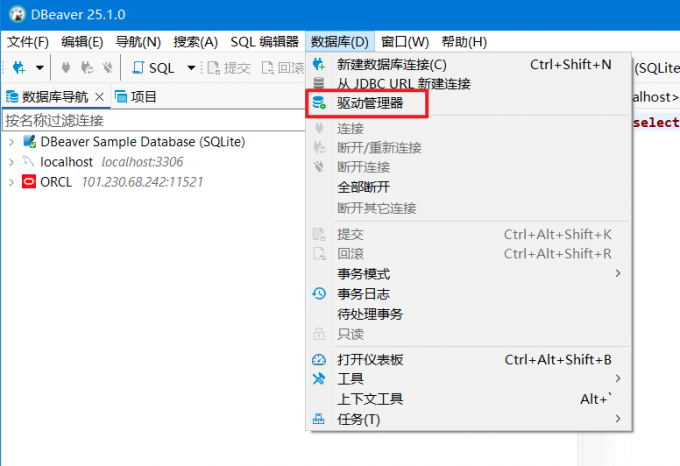Click the toolbar reconnect icon

pos(87,68)
